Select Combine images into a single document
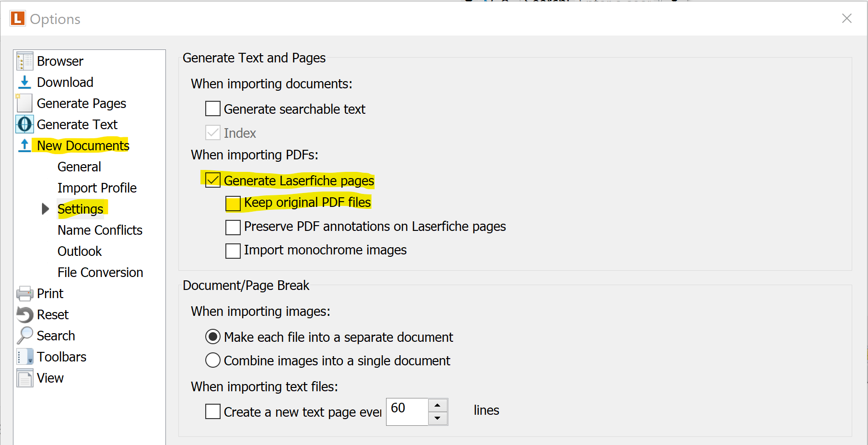The image size is (868, 445). (x=213, y=360)
